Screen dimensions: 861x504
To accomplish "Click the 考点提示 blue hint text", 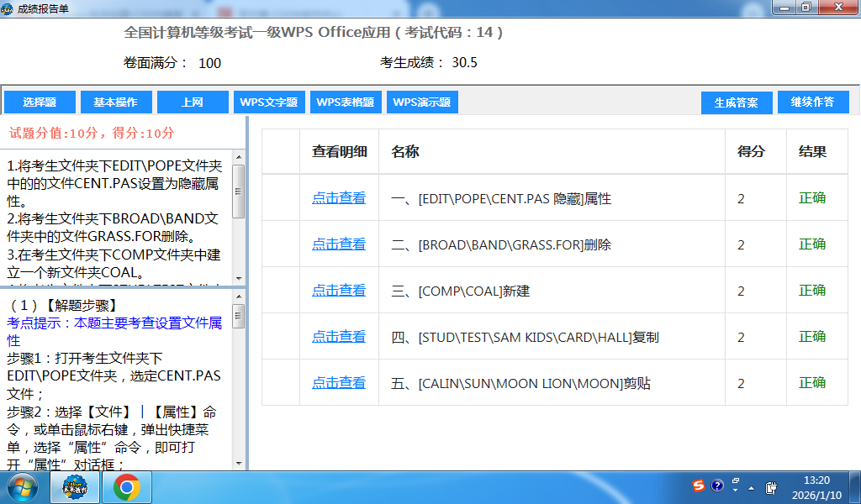I will coord(114,331).
